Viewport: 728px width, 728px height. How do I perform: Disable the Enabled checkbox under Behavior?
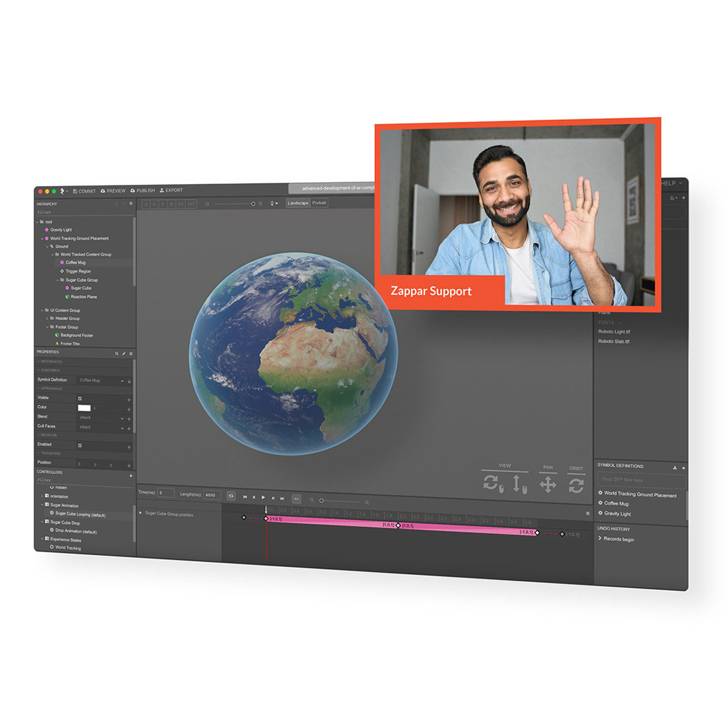point(80,445)
